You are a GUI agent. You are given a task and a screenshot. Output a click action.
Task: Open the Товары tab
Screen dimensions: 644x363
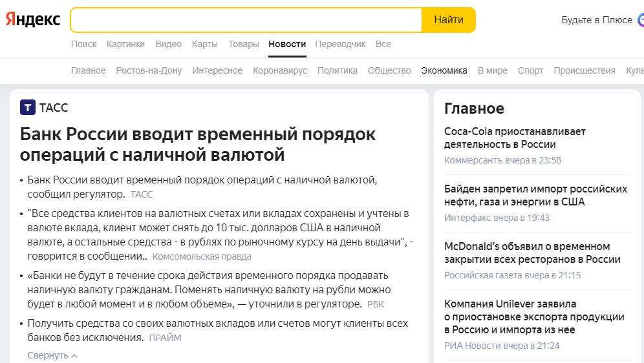244,44
